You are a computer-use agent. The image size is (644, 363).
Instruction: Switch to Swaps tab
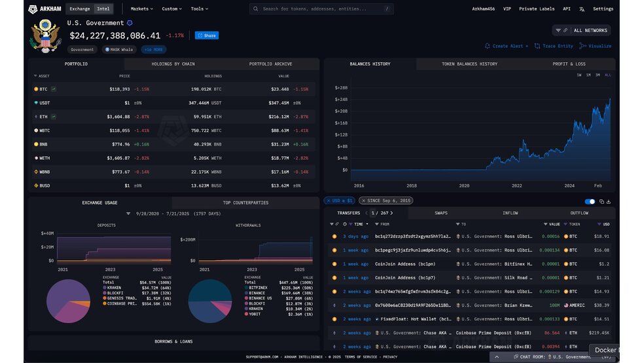click(440, 213)
